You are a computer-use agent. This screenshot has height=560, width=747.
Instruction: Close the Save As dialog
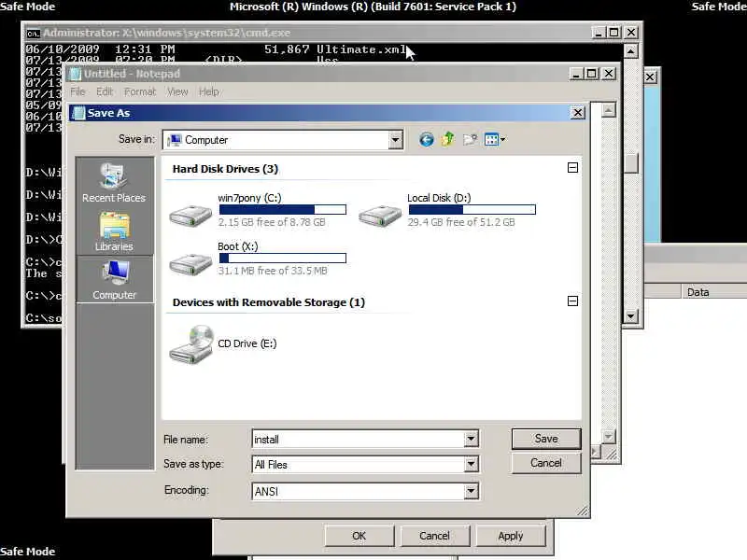tap(577, 113)
